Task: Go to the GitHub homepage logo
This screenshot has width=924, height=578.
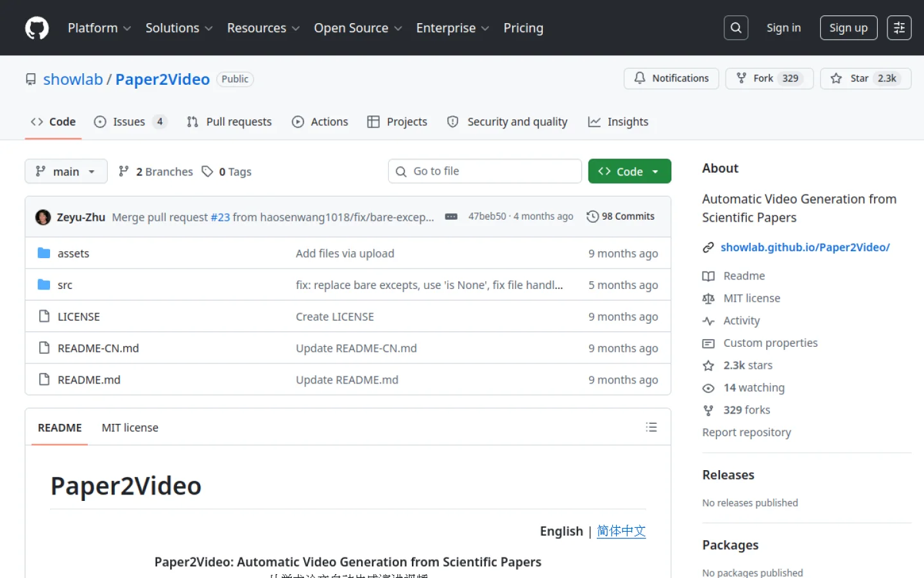Action: 37,28
